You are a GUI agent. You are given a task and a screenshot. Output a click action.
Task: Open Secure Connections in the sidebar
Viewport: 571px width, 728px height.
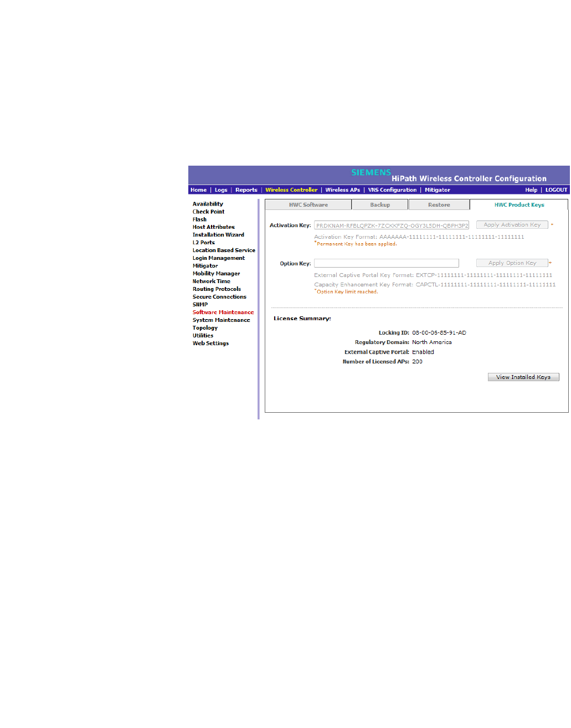click(219, 297)
